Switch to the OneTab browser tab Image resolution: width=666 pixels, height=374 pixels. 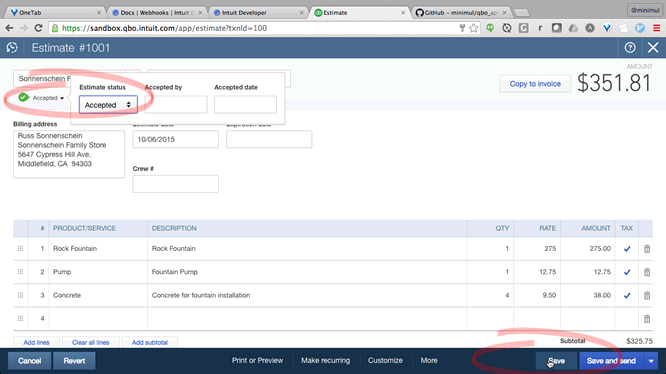pos(54,13)
